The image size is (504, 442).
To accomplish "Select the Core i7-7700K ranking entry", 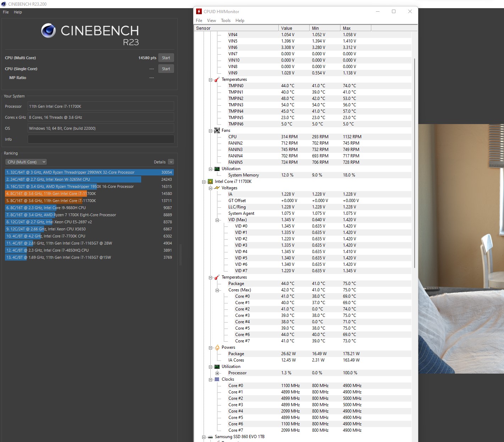I will pos(89,236).
